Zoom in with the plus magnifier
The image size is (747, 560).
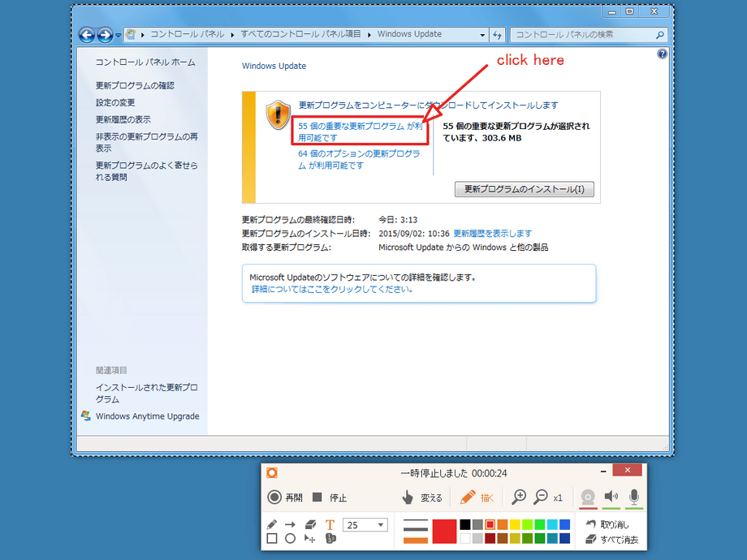pyautogui.click(x=518, y=498)
